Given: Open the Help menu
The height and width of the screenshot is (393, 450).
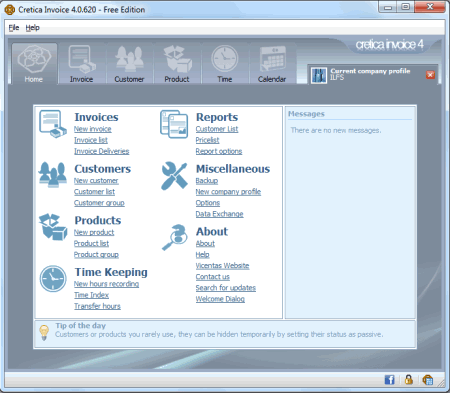Looking at the screenshot, I should (x=32, y=28).
